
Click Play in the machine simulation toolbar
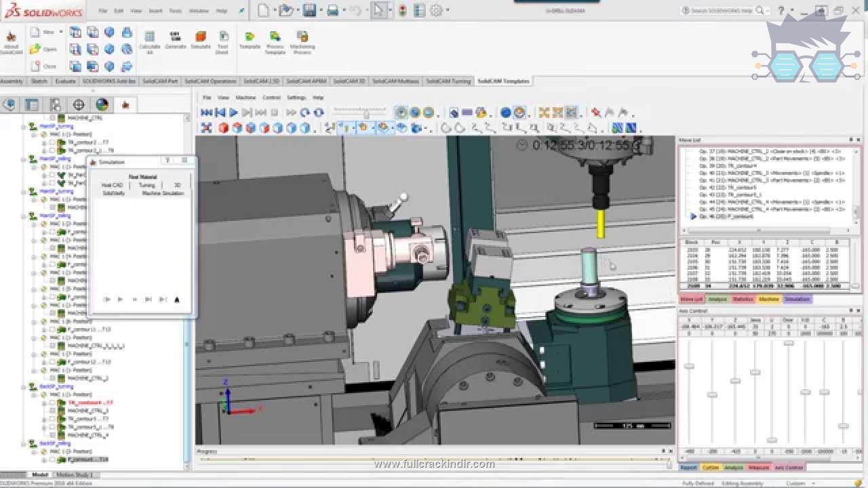pos(233,113)
